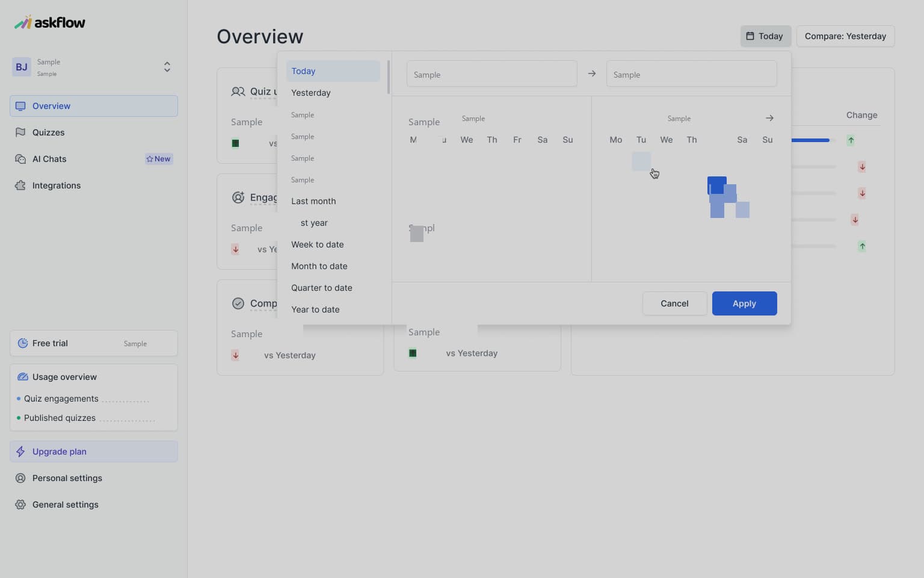Choose Week to date preset

[333, 244]
